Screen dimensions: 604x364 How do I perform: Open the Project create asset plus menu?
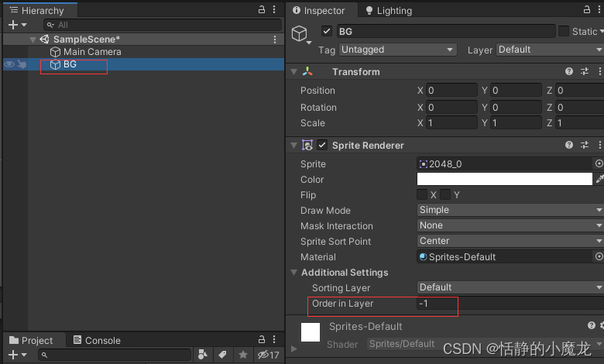click(x=17, y=355)
